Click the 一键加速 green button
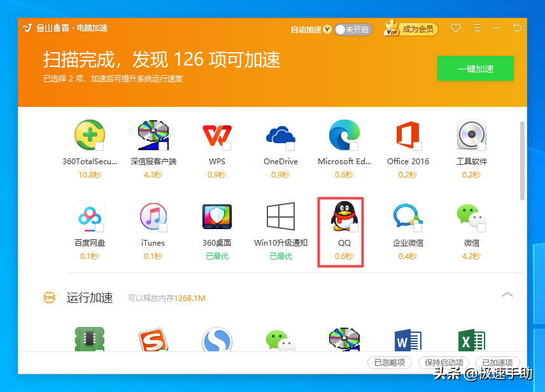 (x=475, y=69)
